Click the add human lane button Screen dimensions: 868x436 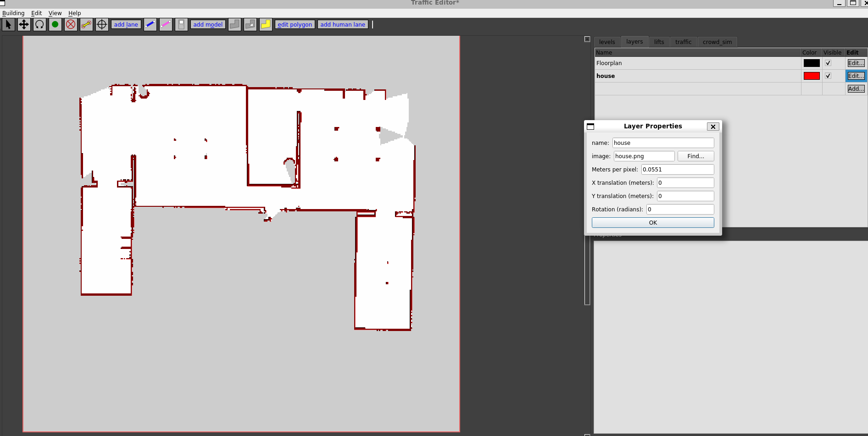tap(343, 24)
